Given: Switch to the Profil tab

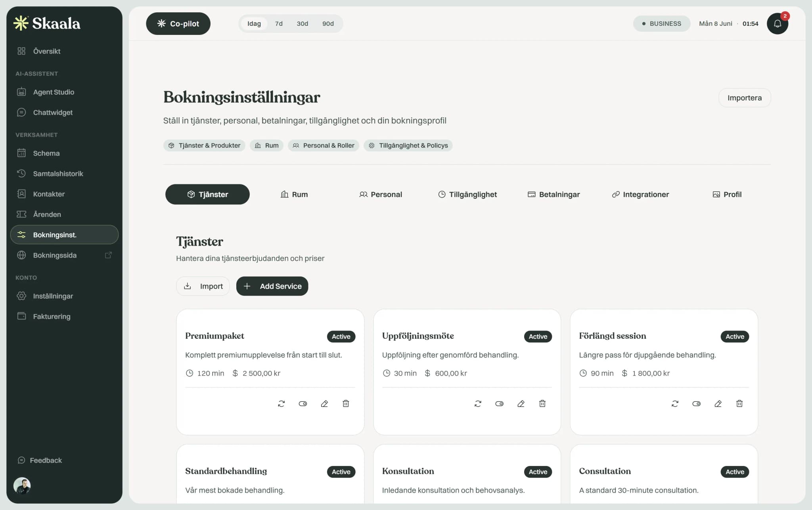Looking at the screenshot, I should (727, 194).
